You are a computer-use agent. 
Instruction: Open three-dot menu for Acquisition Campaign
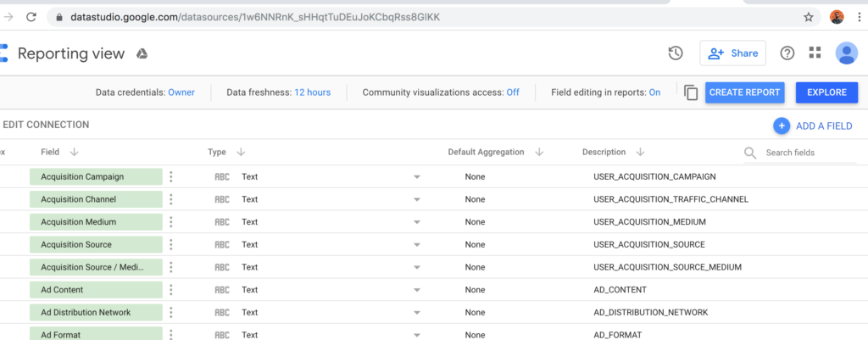(171, 176)
